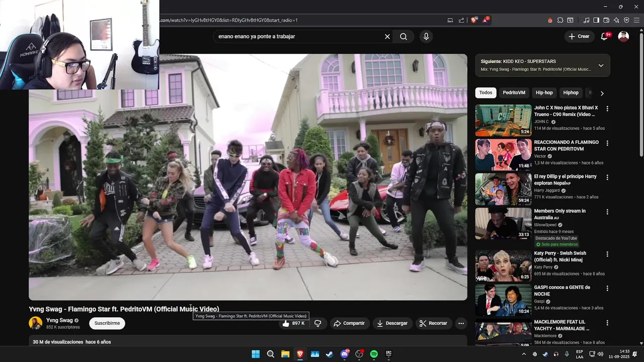
Task: Open File Explorer from taskbar
Action: tap(285, 354)
